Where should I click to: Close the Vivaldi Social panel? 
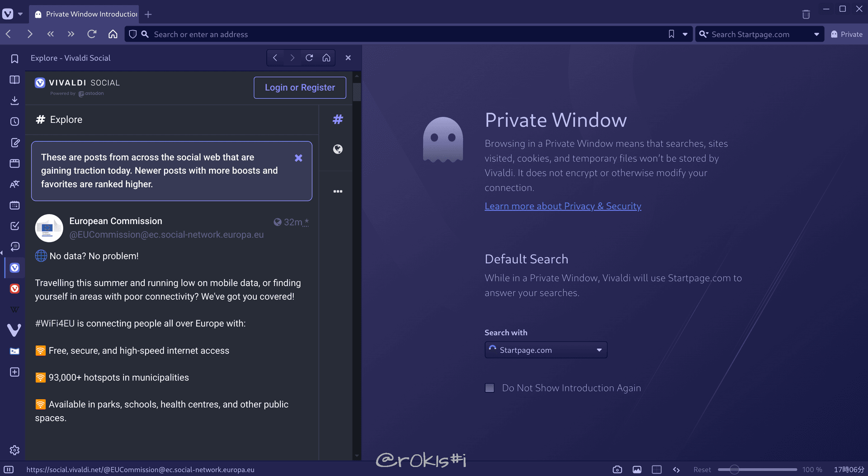[348, 58]
